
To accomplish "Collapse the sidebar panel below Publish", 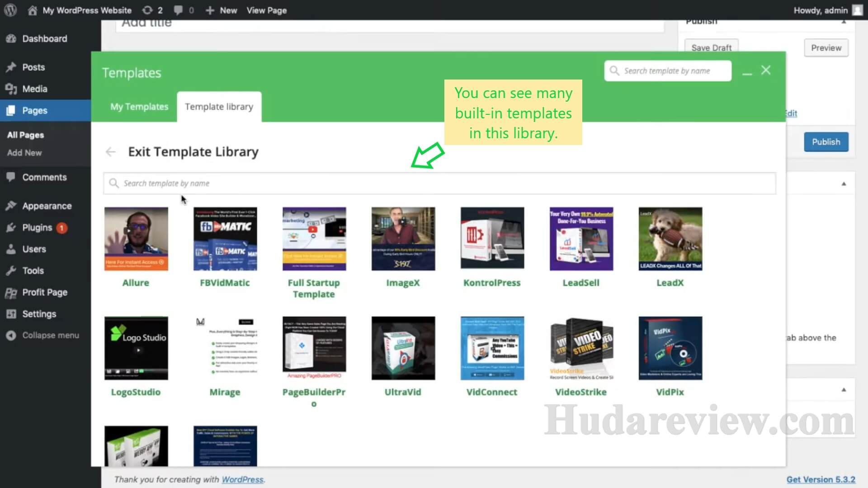I will tap(844, 184).
